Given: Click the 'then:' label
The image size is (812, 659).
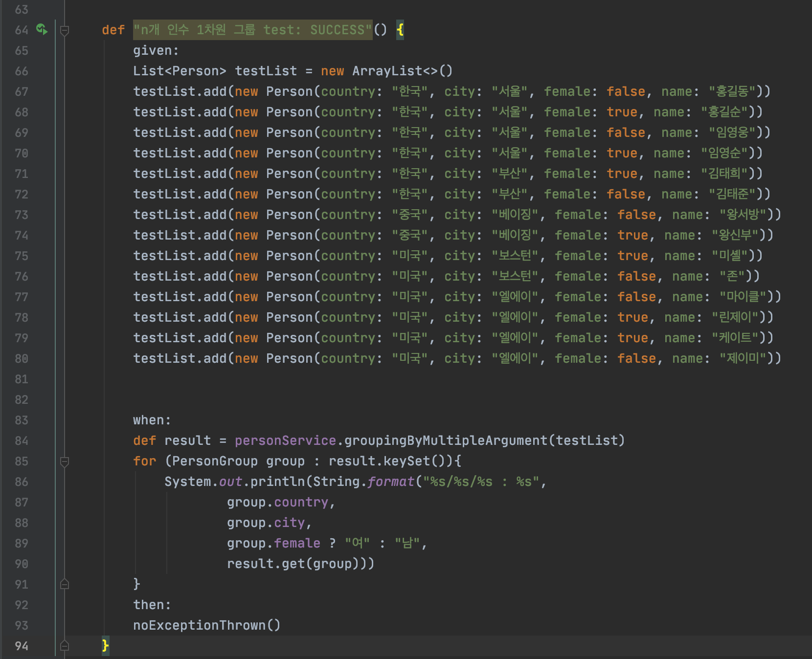Looking at the screenshot, I should (152, 605).
